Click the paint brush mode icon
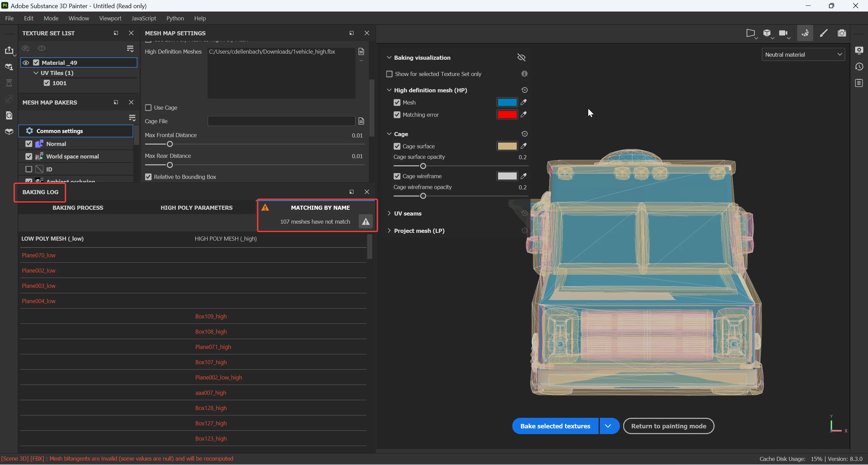868x465 pixels. (x=824, y=33)
